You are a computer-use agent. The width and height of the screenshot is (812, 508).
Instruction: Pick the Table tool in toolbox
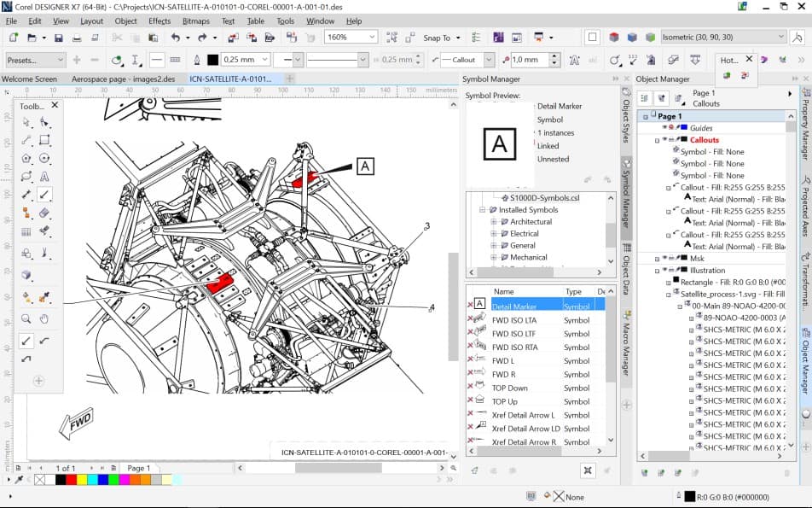click(26, 231)
